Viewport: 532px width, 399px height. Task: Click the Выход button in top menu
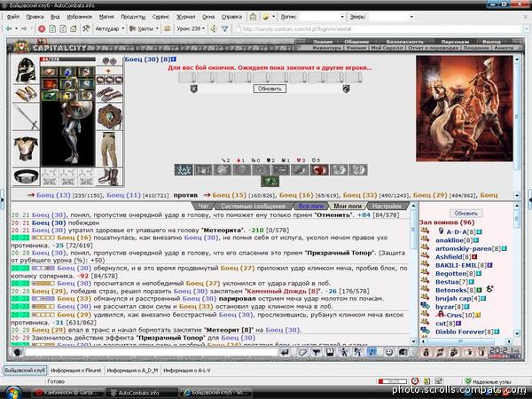491,42
